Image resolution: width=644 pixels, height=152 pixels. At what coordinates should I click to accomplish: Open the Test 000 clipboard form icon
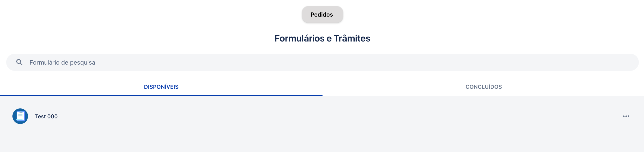point(20,116)
